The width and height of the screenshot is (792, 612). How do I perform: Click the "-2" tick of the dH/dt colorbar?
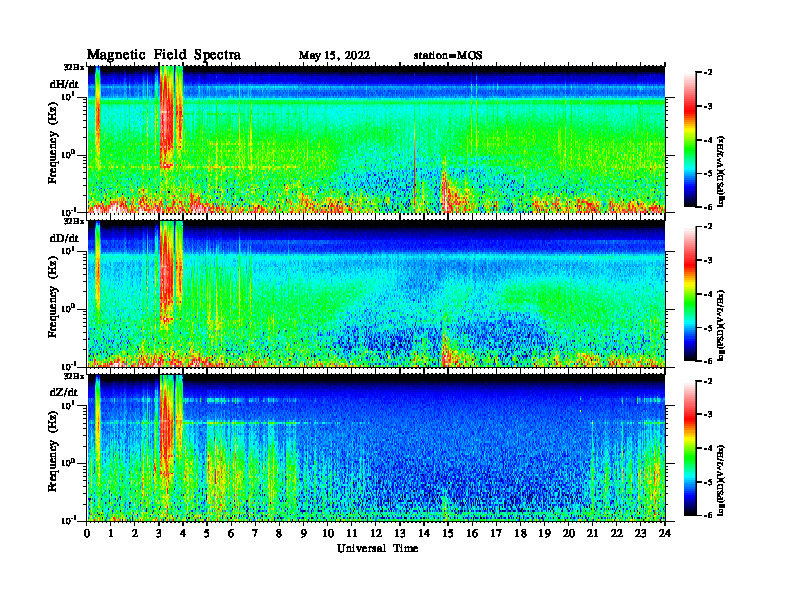click(708, 73)
